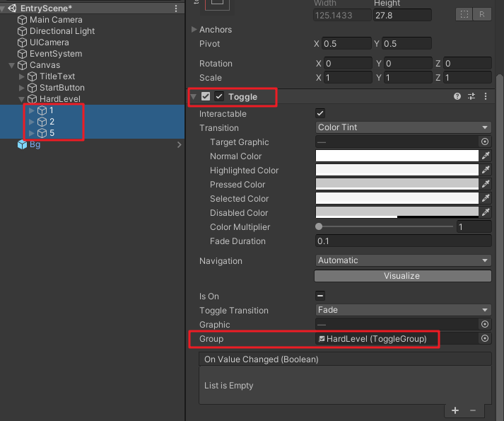Open the Bg prefab via its arrow
This screenshot has width=504, height=421.
pyautogui.click(x=180, y=145)
